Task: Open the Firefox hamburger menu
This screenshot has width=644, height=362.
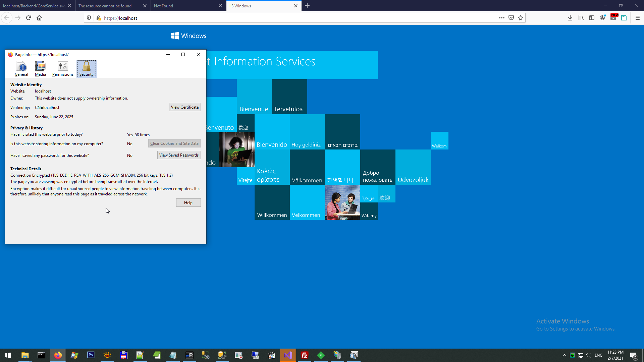Action: point(637,18)
